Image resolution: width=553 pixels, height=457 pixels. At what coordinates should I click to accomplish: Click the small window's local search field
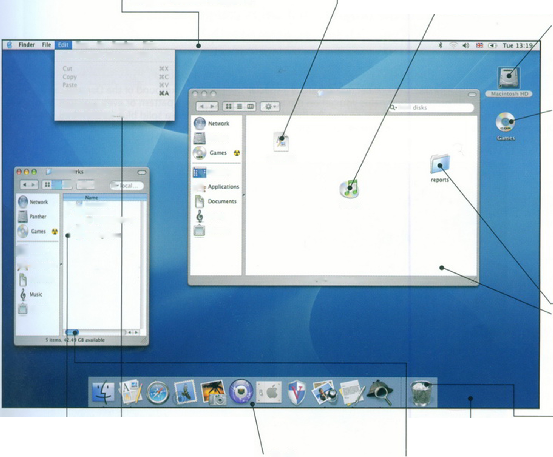[x=127, y=185]
